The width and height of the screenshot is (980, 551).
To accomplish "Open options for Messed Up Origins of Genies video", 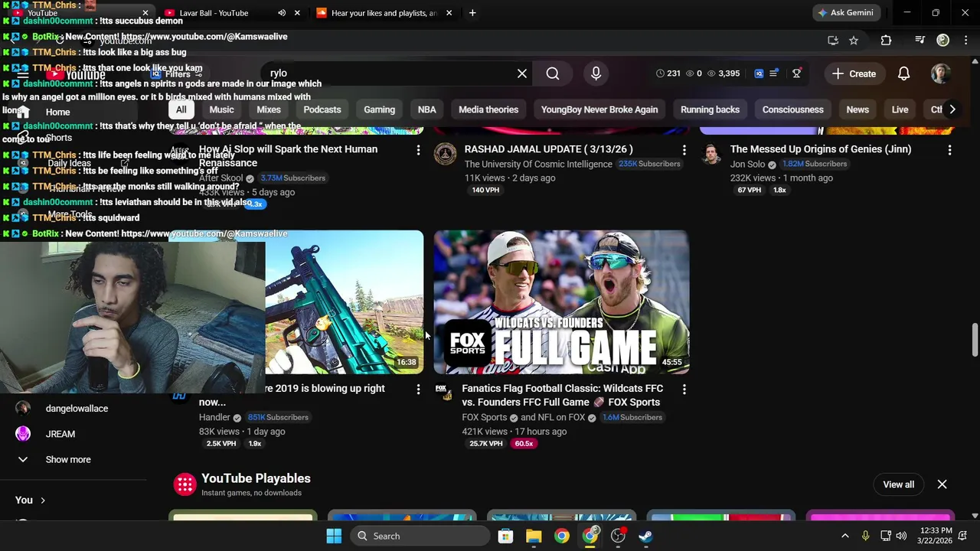I will [x=949, y=150].
